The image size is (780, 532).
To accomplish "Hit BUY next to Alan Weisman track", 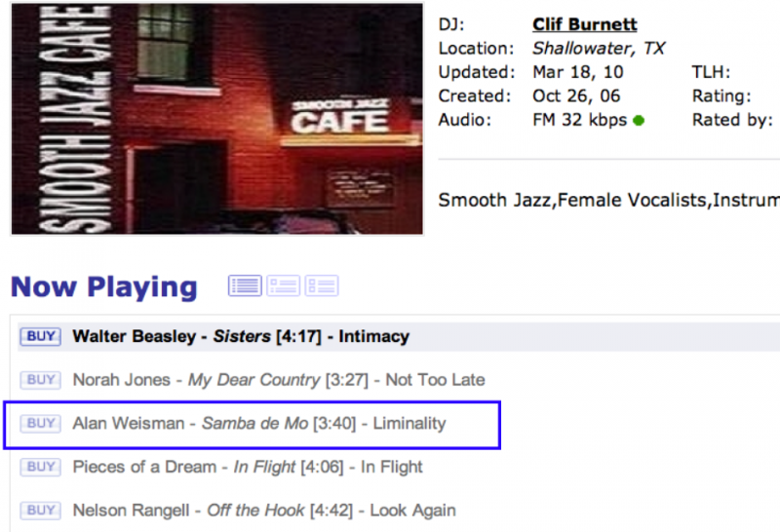I will (40, 423).
